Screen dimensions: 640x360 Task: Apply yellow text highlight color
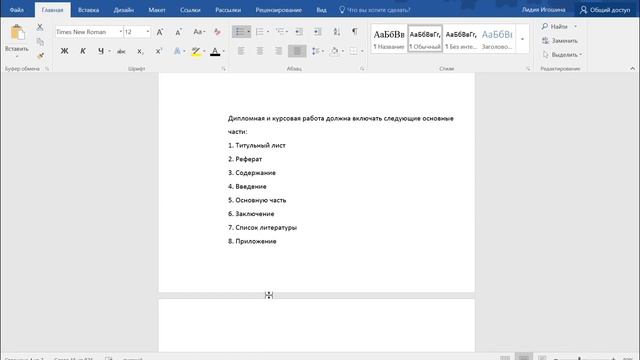pyautogui.click(x=196, y=51)
